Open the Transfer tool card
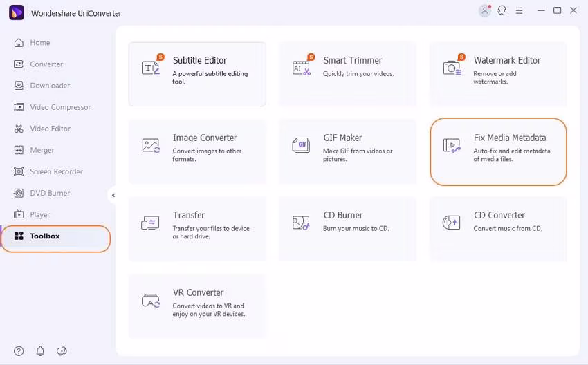588x365 pixels. click(197, 229)
